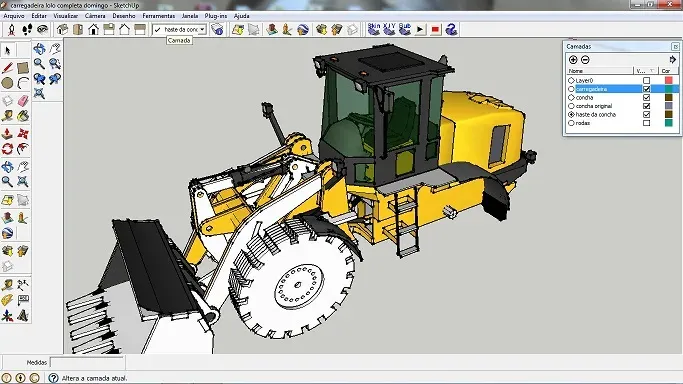Click the Medidas measurements input box
683x384 pixels.
pyautogui.click(x=87, y=362)
